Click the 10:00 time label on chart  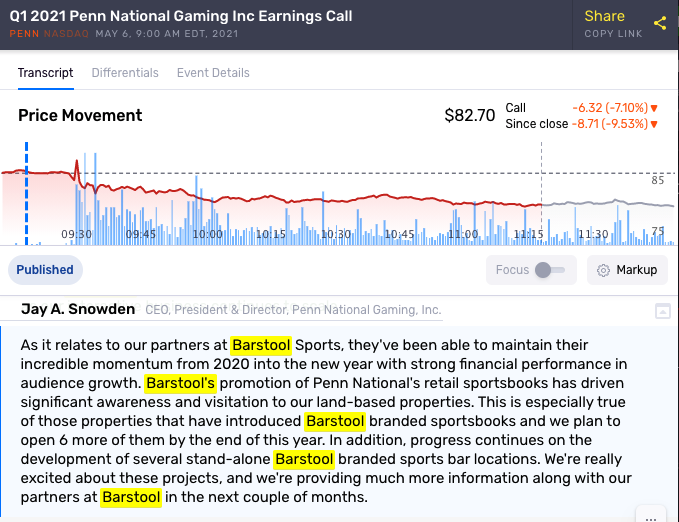[x=207, y=234]
